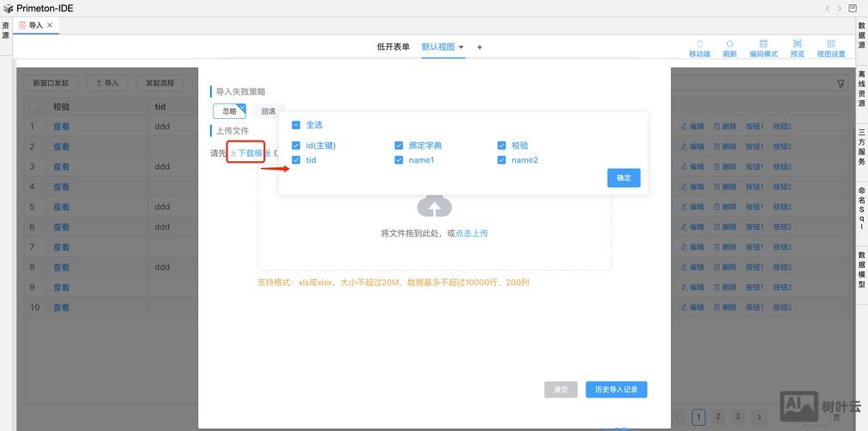Viewport: 868px width, 431px height.
Task: Click the ddd cell in row 1
Action: 162,127
